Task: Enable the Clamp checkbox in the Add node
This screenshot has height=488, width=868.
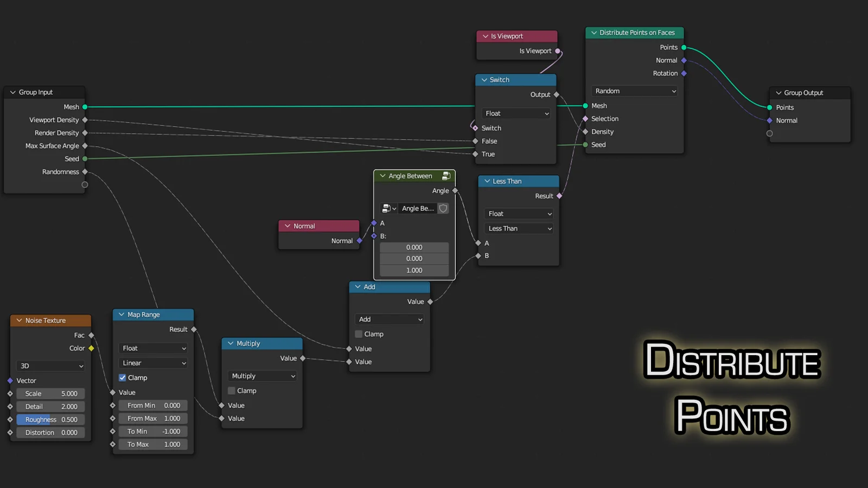Action: (x=358, y=334)
